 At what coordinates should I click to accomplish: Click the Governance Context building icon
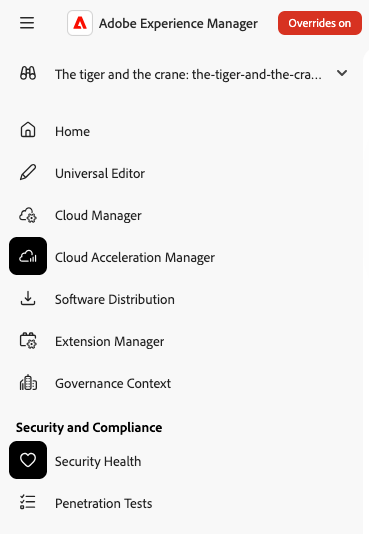[28, 383]
